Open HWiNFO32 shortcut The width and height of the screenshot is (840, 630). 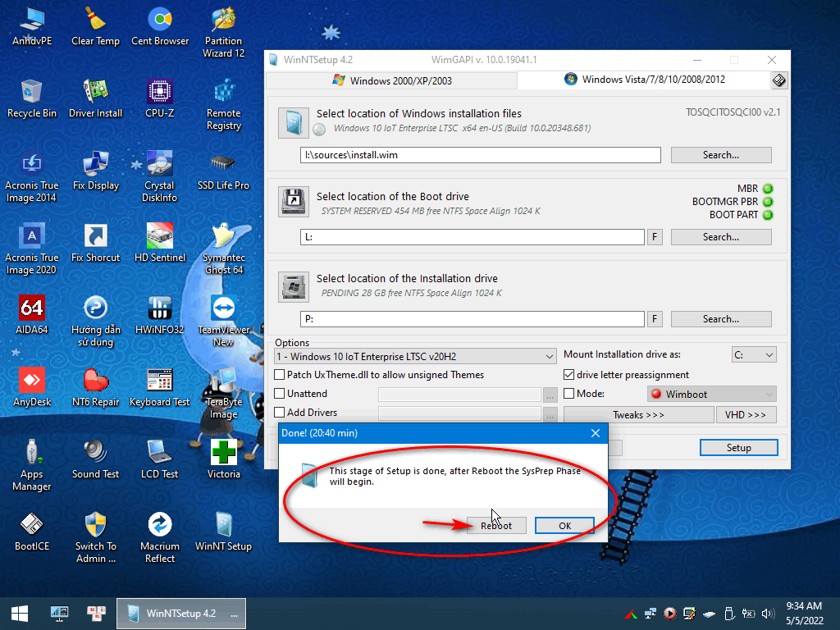click(160, 315)
